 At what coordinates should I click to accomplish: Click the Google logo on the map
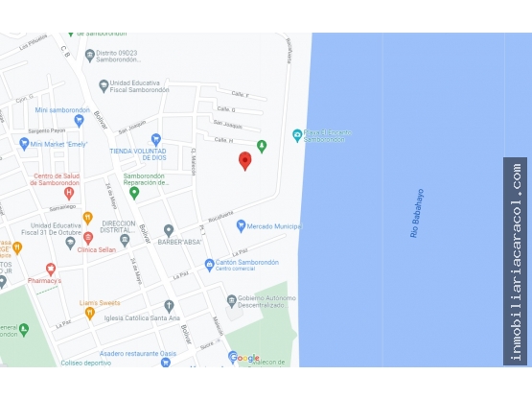point(243,358)
